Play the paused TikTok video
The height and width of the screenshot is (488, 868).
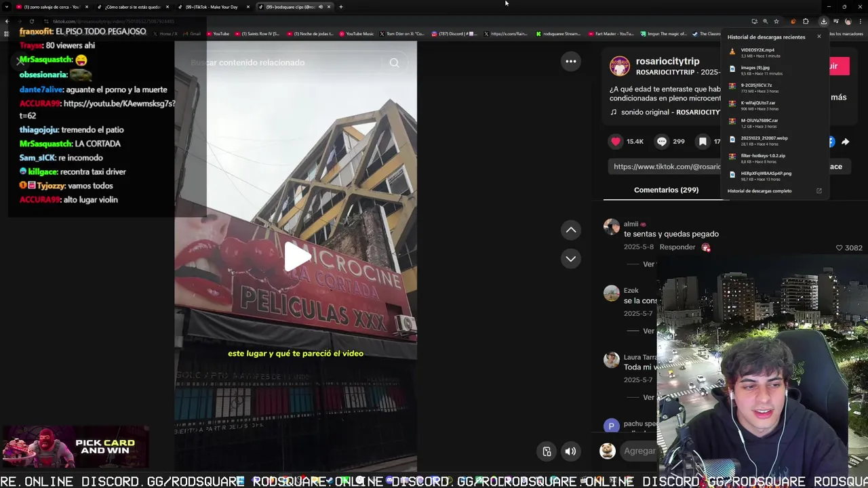296,257
